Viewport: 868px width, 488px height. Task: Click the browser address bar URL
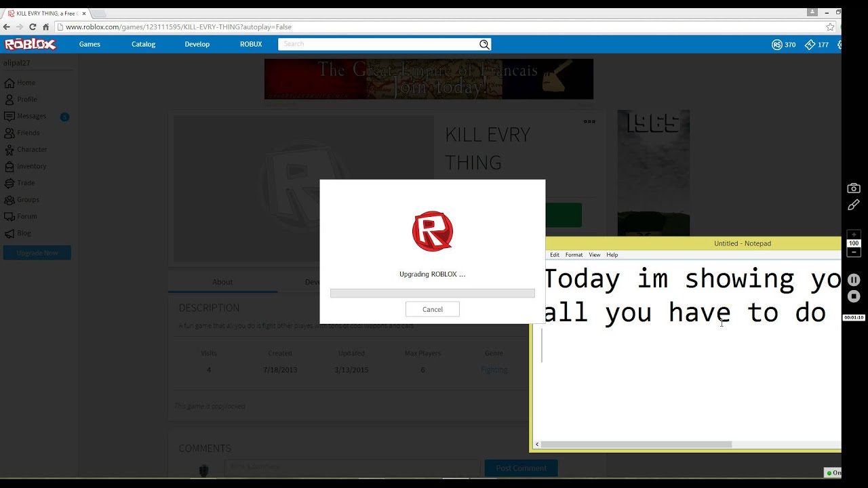point(178,27)
